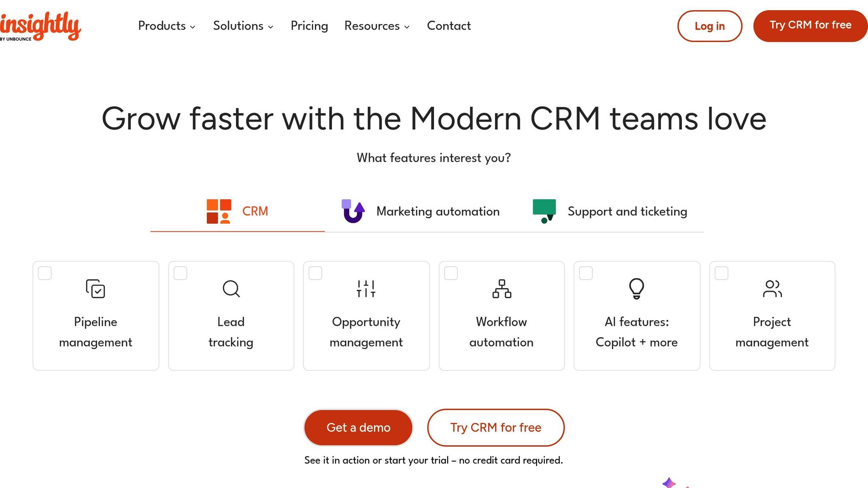Click the Lead tracking magnifier icon

231,288
